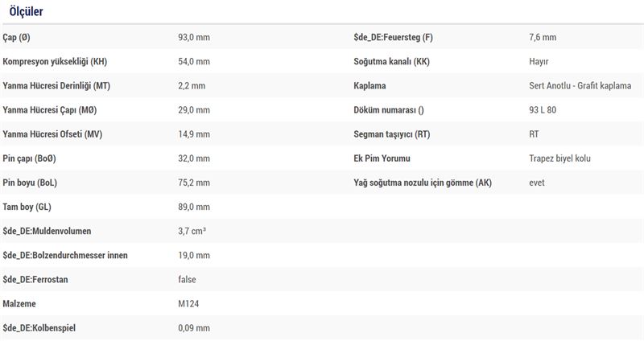Click Pin çapı (BoØ) label
The image size is (644, 341).
[x=29, y=158]
